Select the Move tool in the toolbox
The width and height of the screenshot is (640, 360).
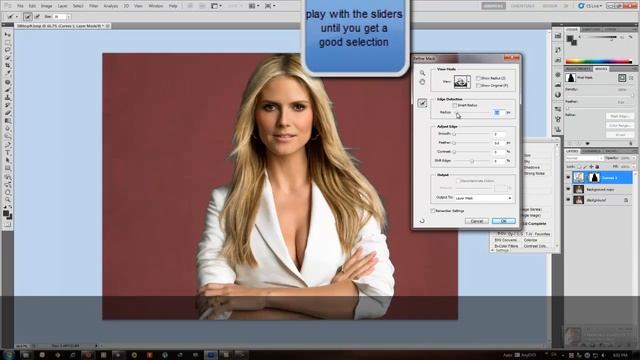(7, 35)
